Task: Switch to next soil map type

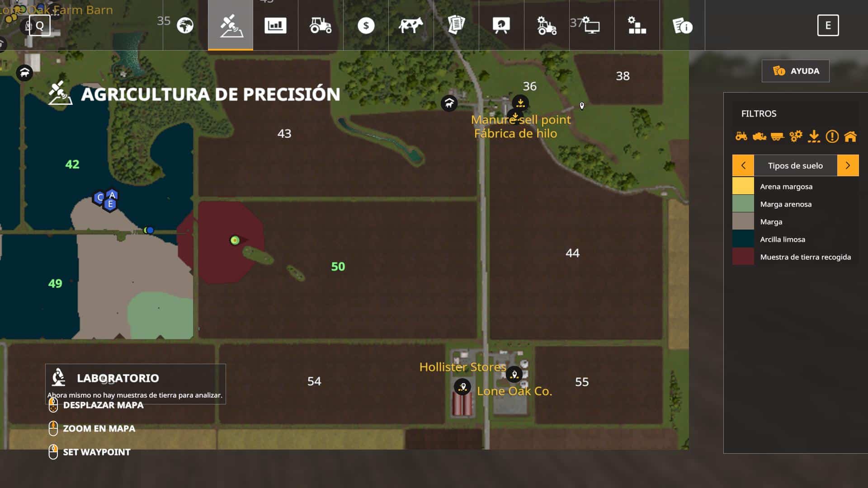Action: 848,165
